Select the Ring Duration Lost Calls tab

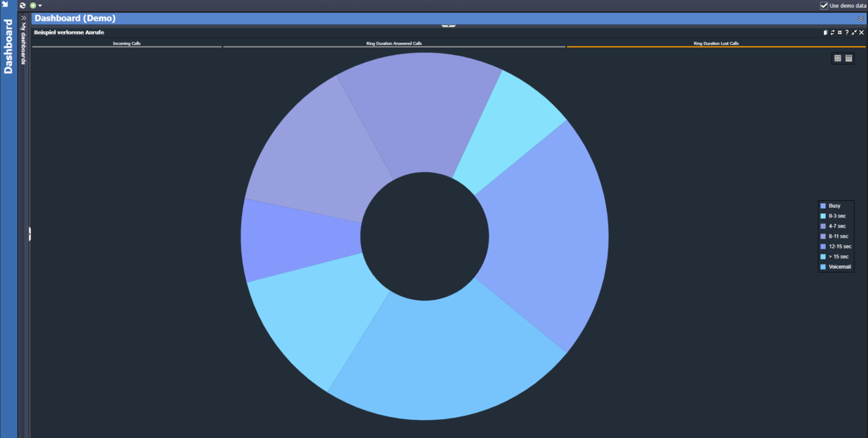716,43
